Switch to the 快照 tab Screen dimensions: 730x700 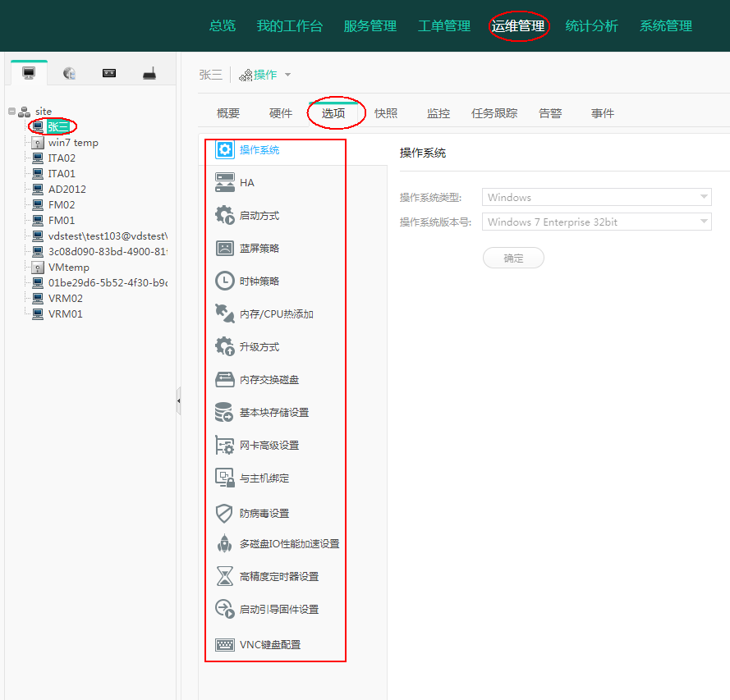coord(386,113)
